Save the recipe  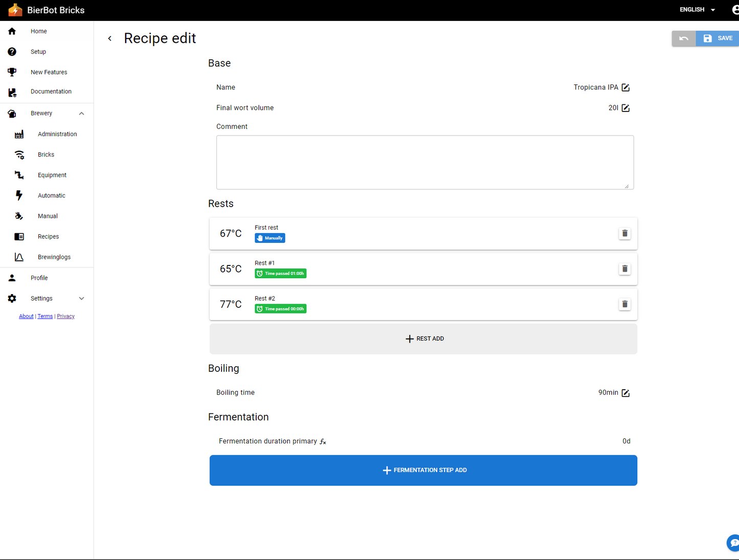[x=718, y=38]
